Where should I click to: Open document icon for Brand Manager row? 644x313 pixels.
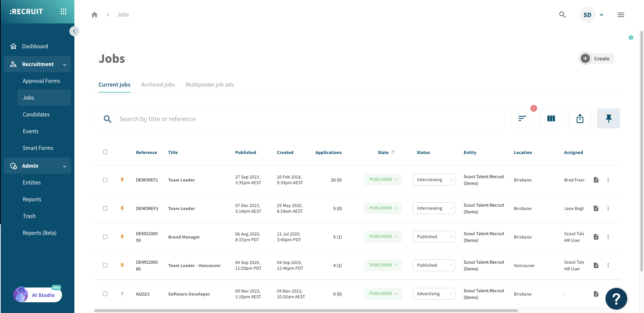(x=596, y=237)
